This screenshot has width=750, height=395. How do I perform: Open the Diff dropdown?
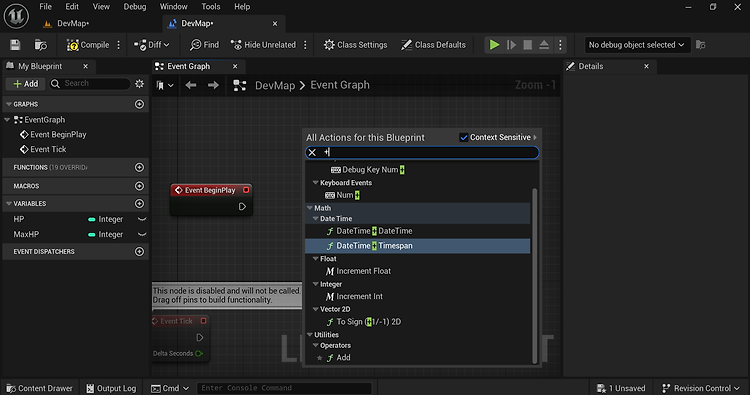152,45
